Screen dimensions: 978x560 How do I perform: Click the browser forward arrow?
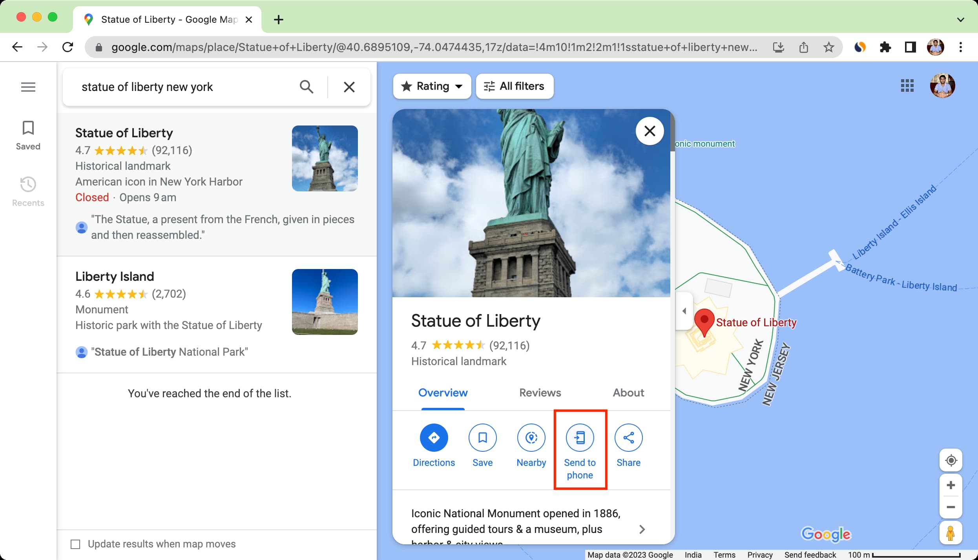click(x=42, y=47)
